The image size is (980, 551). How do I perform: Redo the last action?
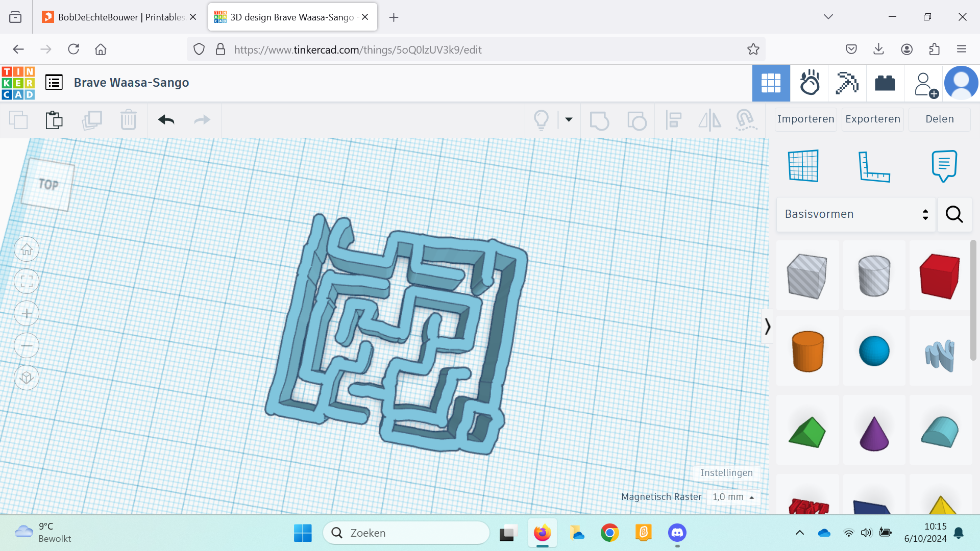pyautogui.click(x=202, y=120)
